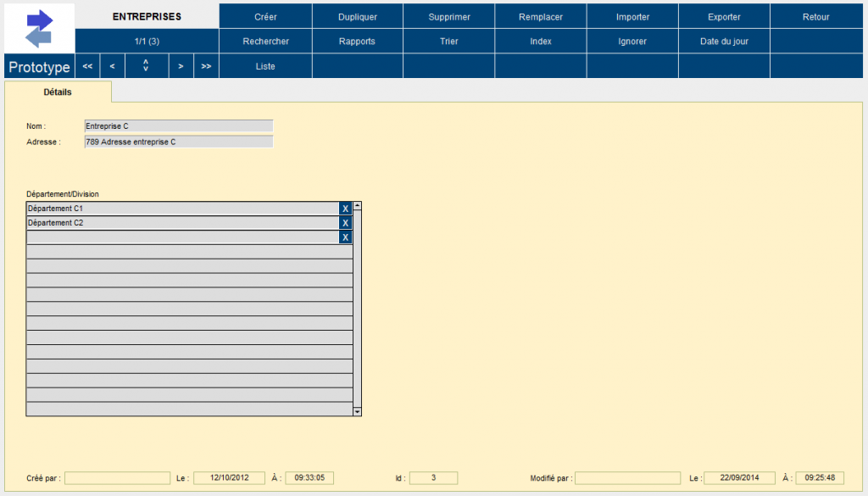Click the Date du jour button
868x496 pixels.
[x=724, y=42]
